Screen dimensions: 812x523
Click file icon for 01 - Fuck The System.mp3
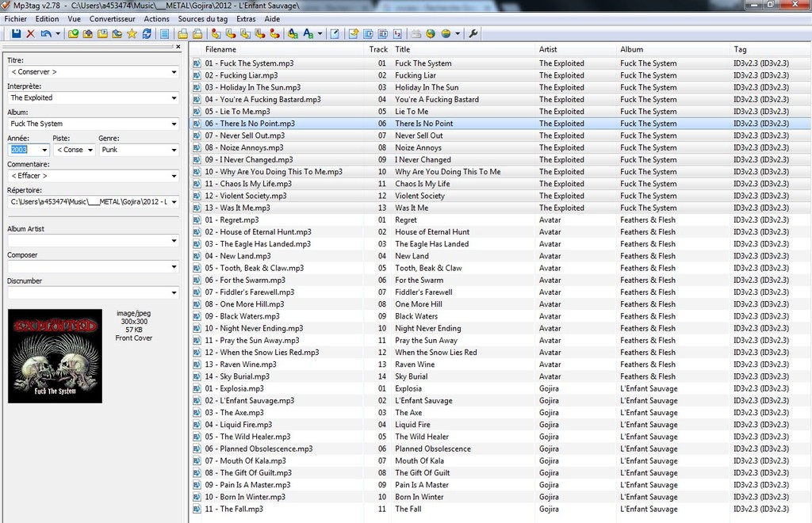pos(197,63)
